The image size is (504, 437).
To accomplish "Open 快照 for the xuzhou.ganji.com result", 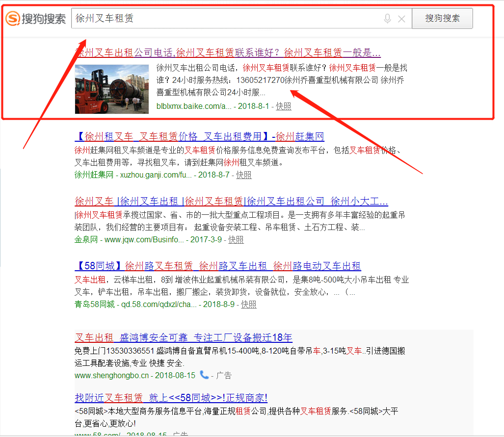I will click(x=243, y=175).
